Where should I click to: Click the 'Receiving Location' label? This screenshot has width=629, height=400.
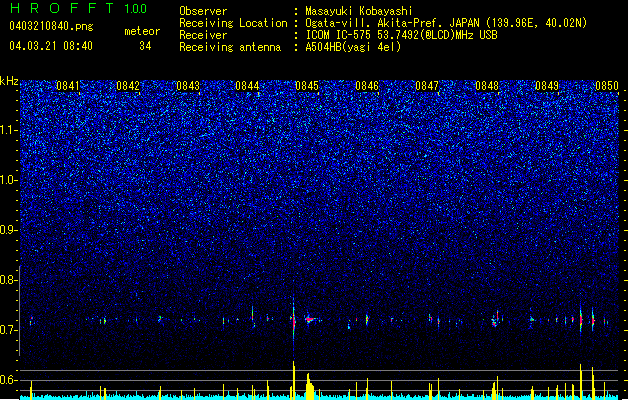(233, 23)
